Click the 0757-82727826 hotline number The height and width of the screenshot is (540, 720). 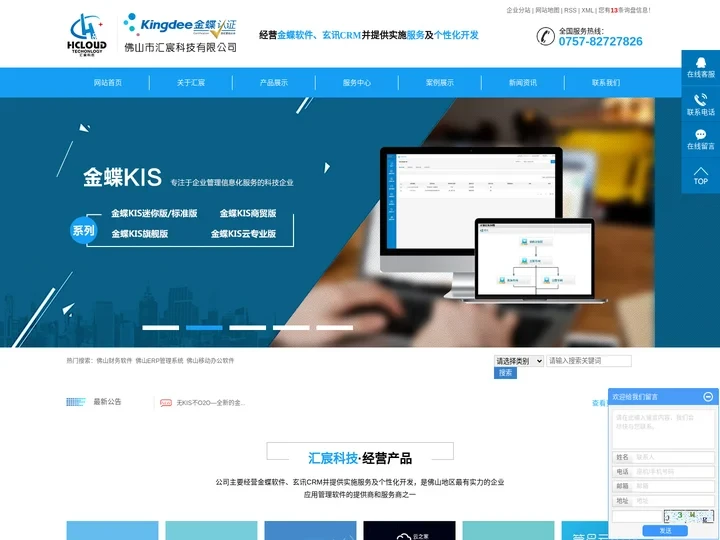pos(600,41)
